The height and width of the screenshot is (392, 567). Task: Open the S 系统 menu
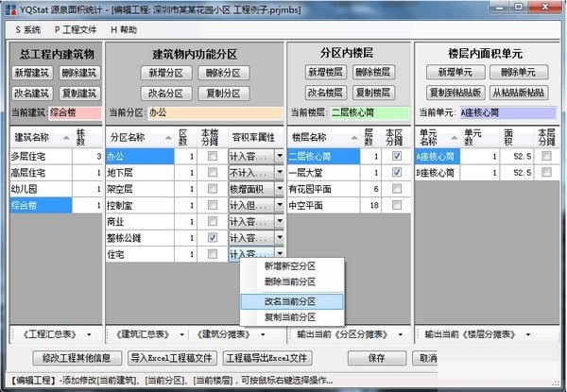point(27,29)
